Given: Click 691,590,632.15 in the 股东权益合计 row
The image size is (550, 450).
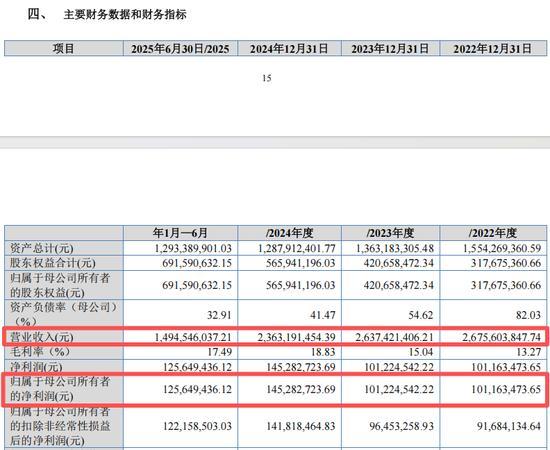Looking at the screenshot, I should point(197,263).
